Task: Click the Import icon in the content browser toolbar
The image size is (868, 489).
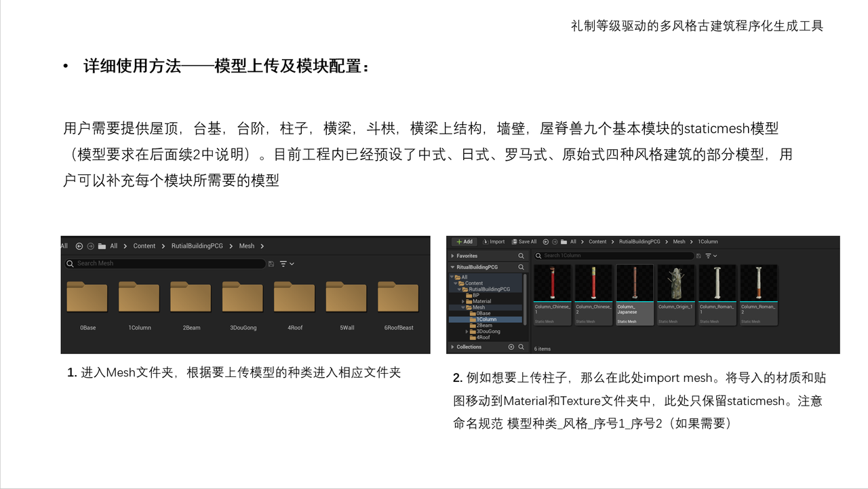Action: (486, 241)
